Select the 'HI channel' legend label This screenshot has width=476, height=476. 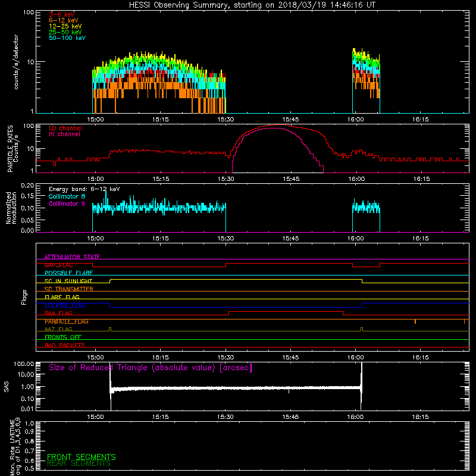(x=64, y=134)
